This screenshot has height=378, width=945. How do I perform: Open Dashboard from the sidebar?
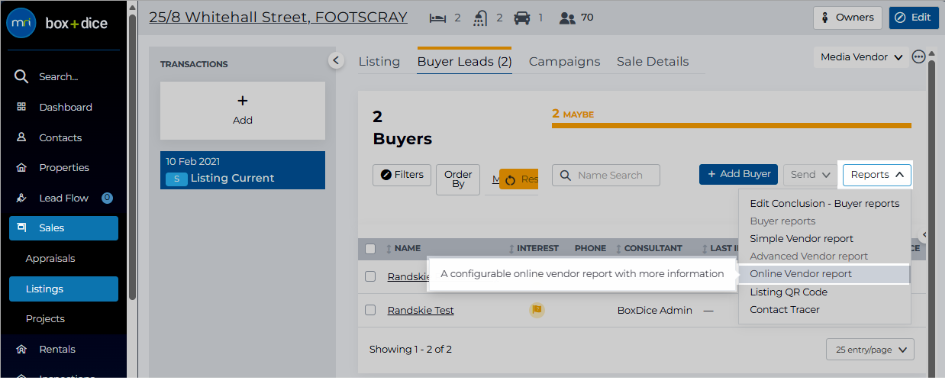pos(65,107)
